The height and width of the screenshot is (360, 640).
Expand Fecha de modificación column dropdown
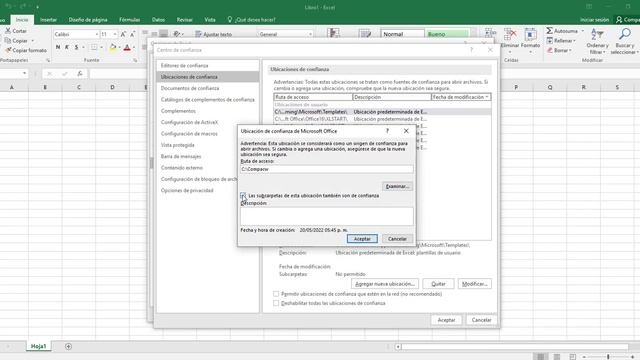point(487,97)
